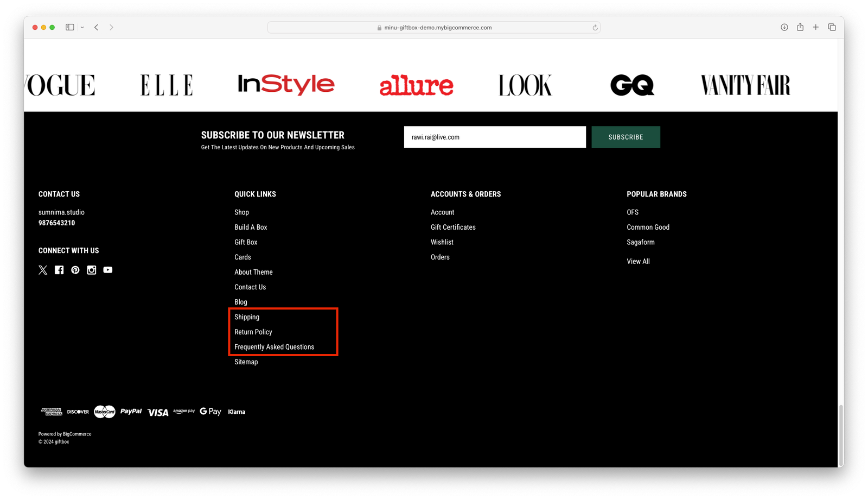The image size is (868, 499).
Task: Go back with the browser back arrow
Action: click(97, 27)
